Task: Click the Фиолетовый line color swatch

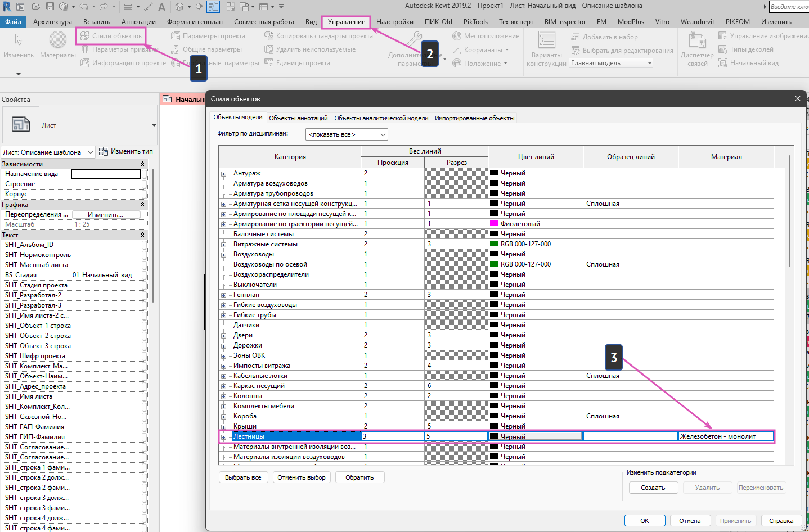Action: (494, 224)
